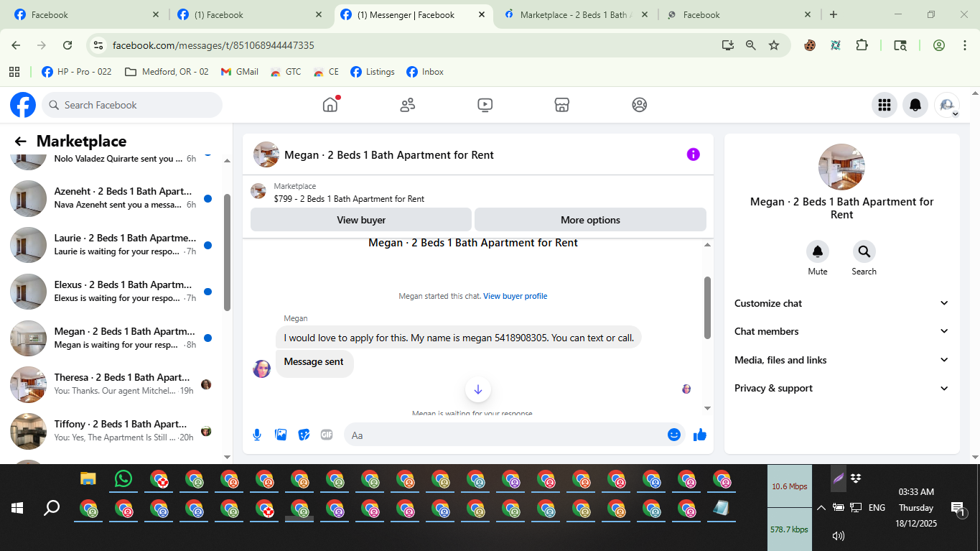Viewport: 980px width, 551px height.
Task: Open the Medford, OR - 02 bookmark folder
Action: [167, 72]
